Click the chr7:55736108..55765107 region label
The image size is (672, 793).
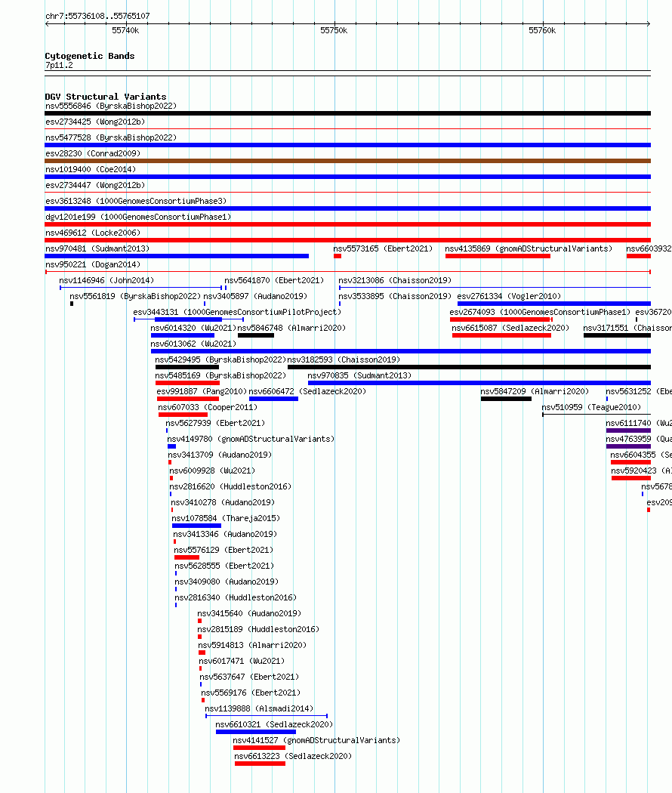(x=97, y=16)
